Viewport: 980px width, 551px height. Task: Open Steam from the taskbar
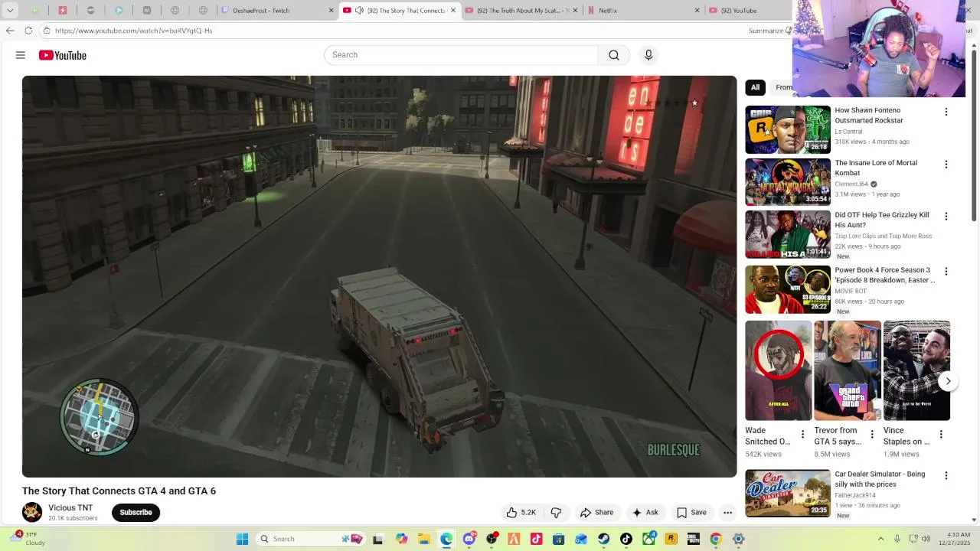604,539
